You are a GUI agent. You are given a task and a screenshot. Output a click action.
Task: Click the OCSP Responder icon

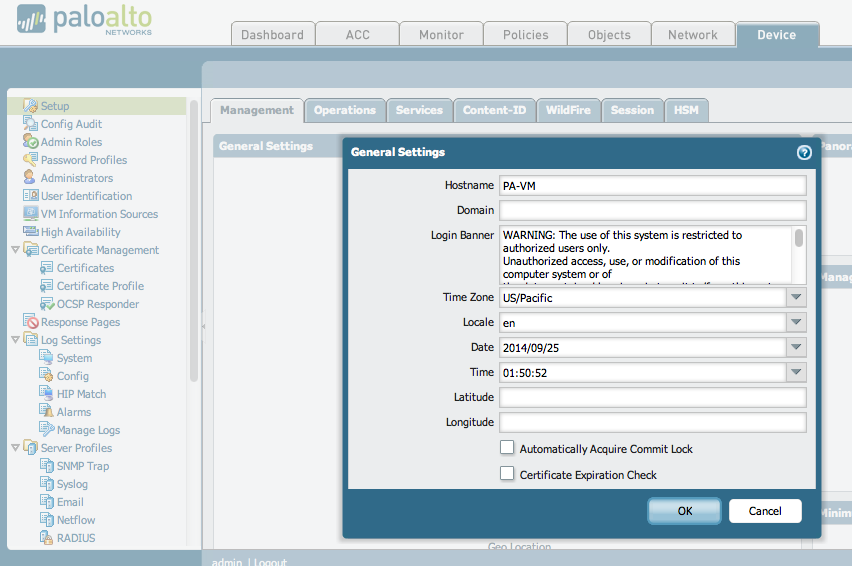(47, 304)
